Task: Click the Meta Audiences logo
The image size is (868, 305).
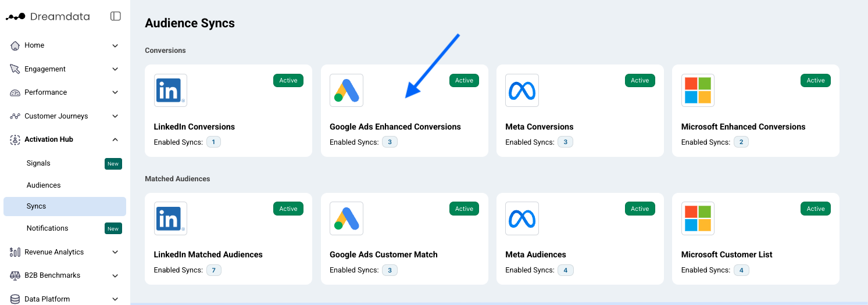Action: tap(522, 218)
